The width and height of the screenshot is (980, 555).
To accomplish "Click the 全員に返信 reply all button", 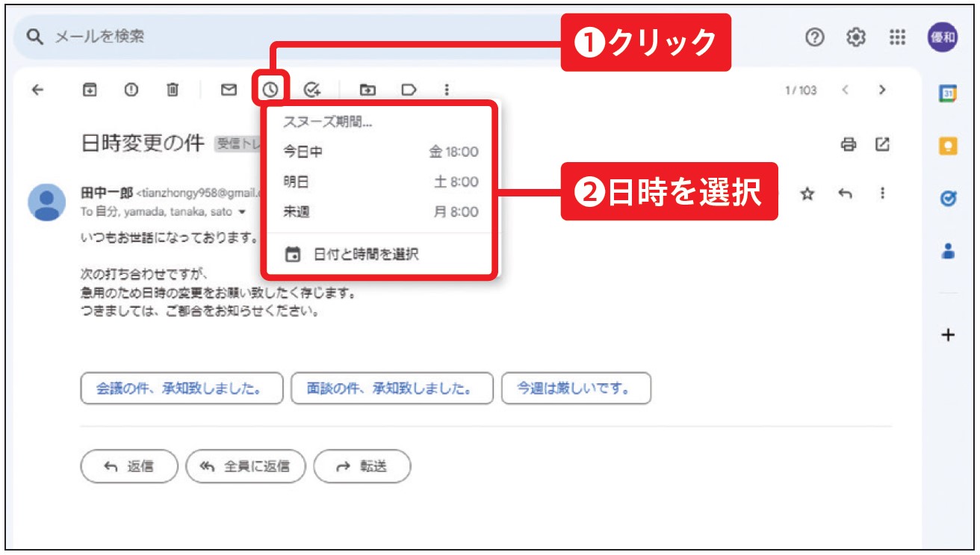I will (246, 467).
